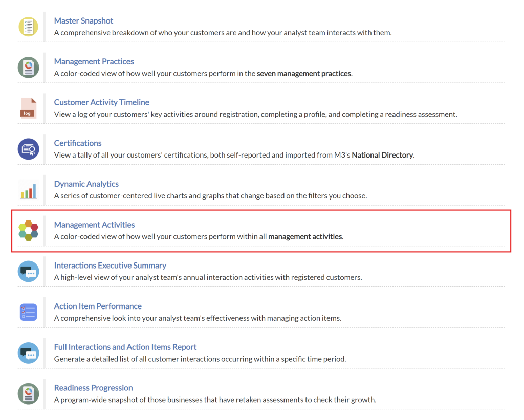Click the chat bubble icon beside Interactions Executive Summary
The image size is (524, 420).
(x=28, y=272)
